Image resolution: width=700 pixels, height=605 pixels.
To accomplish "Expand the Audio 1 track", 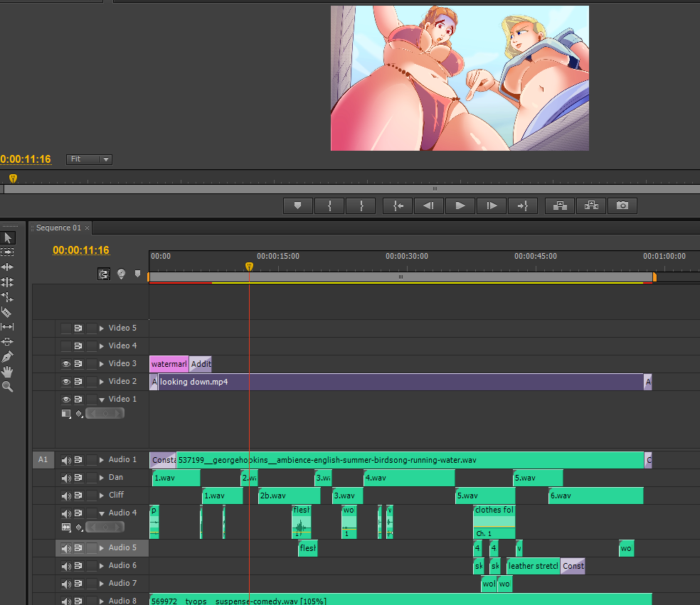I will pyautogui.click(x=102, y=460).
